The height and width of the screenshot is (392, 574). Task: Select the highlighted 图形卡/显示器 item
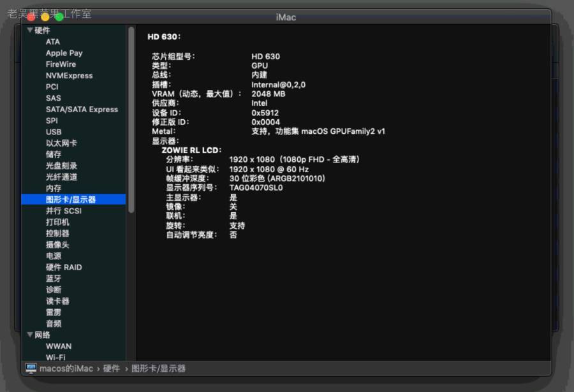tap(71, 200)
